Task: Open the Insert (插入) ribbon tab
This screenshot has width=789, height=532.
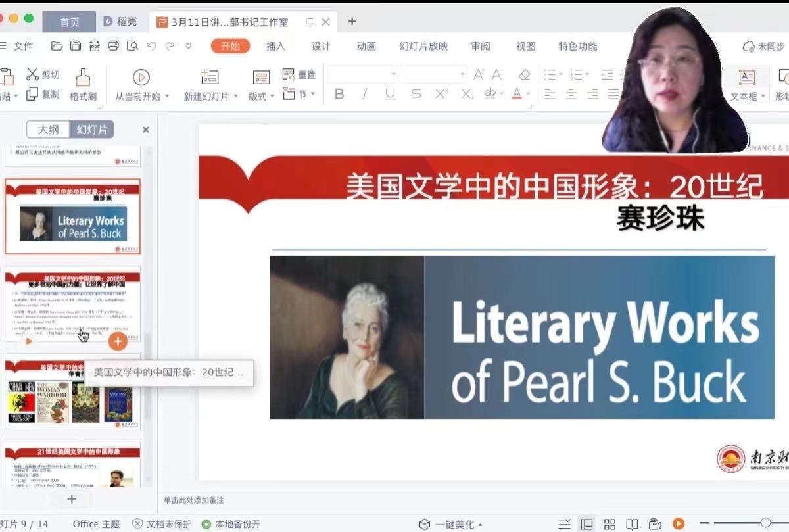Action: (x=275, y=46)
